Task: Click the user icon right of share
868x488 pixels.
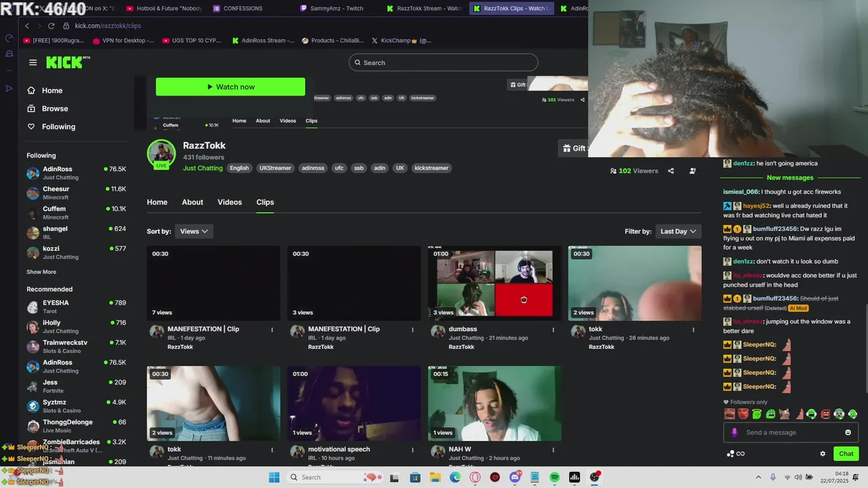Action: coord(692,171)
